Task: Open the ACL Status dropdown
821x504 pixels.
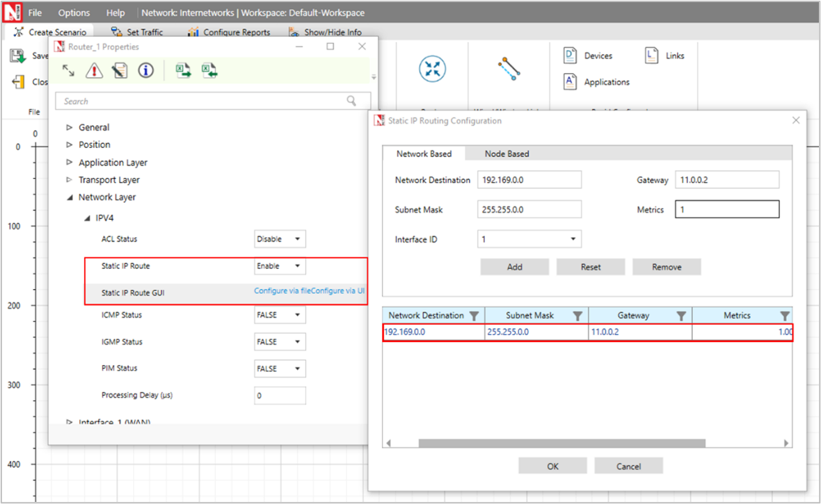Action: tap(280, 239)
